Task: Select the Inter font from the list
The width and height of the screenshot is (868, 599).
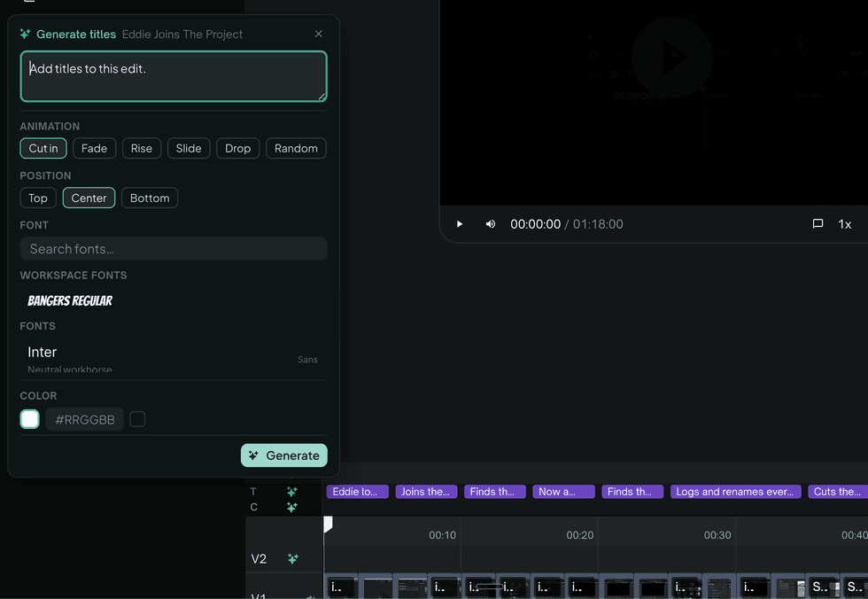Action: [x=174, y=359]
